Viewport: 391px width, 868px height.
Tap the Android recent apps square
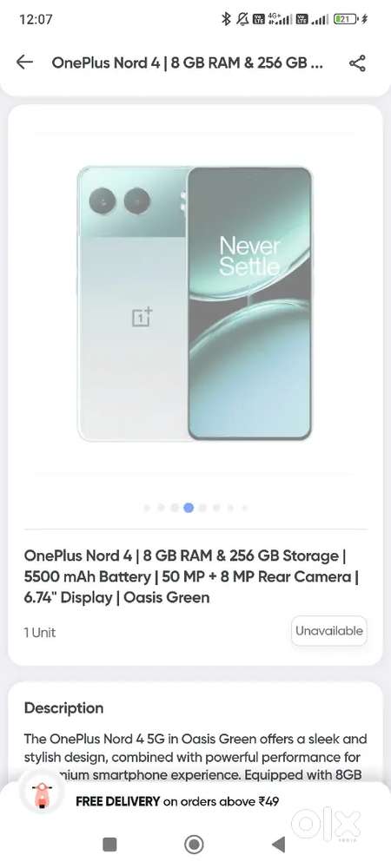pos(109,845)
